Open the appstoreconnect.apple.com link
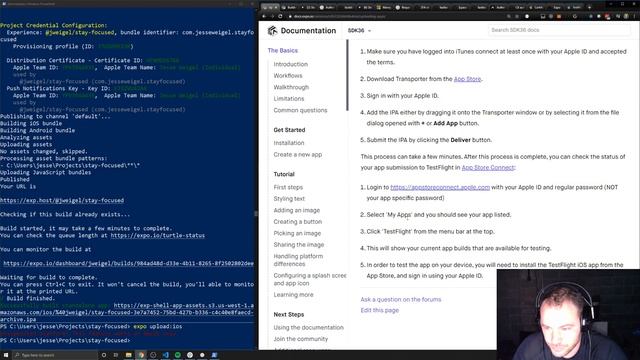The width and height of the screenshot is (640, 360). pos(440,187)
